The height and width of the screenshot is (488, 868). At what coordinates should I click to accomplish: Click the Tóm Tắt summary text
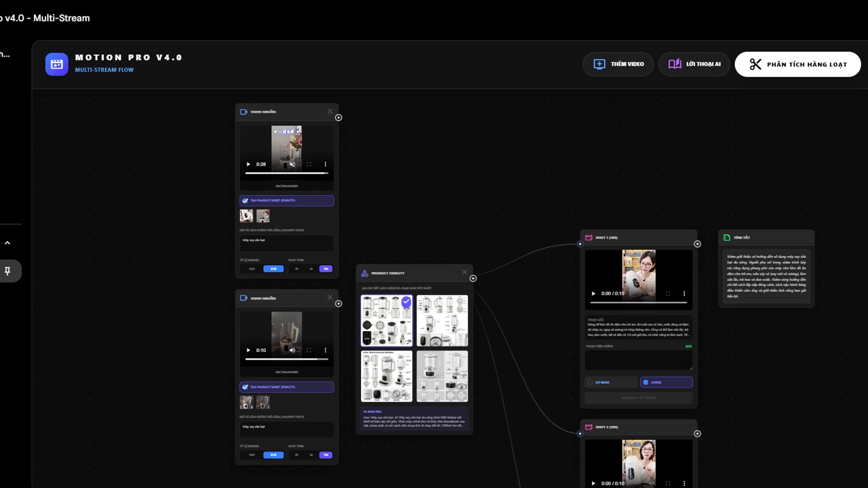[766, 276]
